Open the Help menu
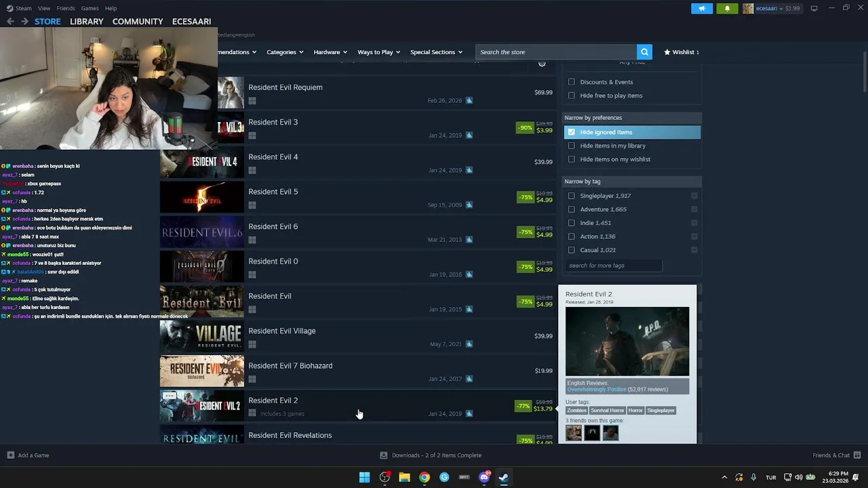Image resolution: width=868 pixels, height=488 pixels. 111,8
